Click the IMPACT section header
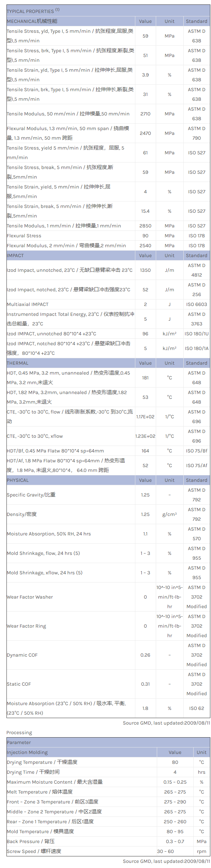211x868 pixels. click(x=15, y=255)
